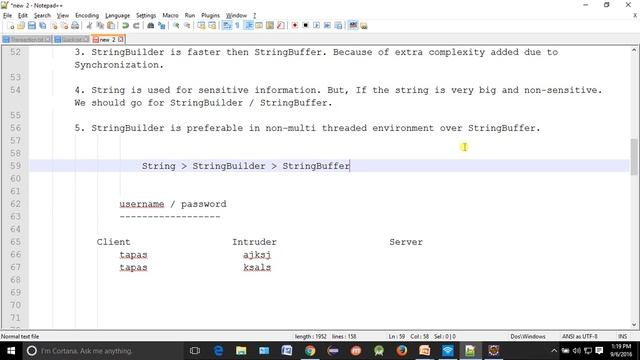Click the Replace toolbar icon
Viewport: 640px width, 360px height.
162,26
